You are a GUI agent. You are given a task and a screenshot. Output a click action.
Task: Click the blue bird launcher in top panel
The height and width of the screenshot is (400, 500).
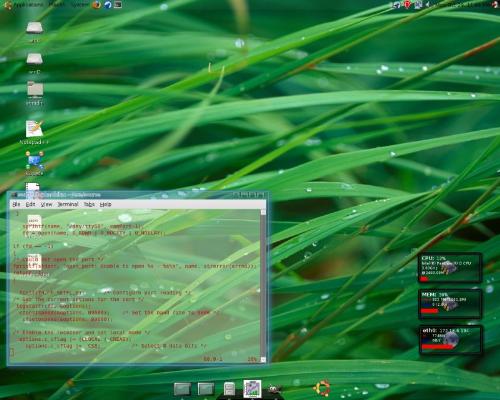[107, 4]
